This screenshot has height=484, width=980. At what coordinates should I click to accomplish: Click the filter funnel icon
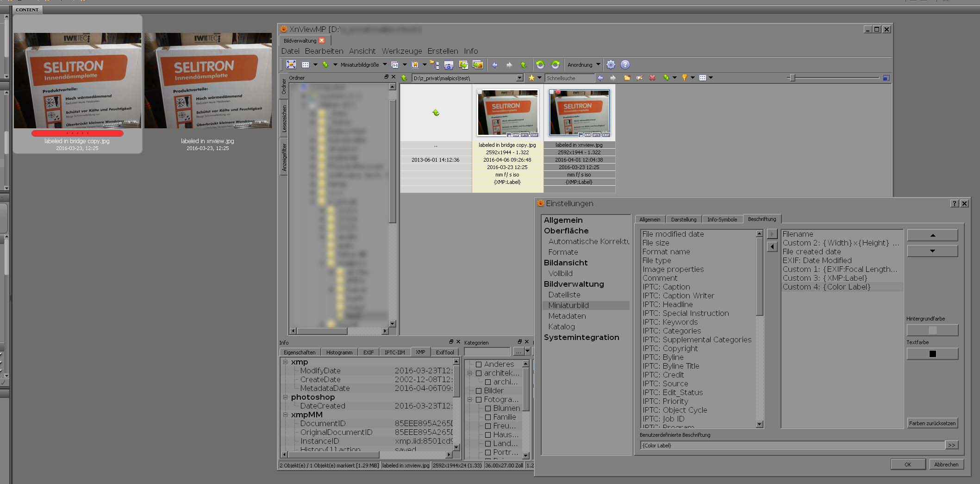click(684, 78)
